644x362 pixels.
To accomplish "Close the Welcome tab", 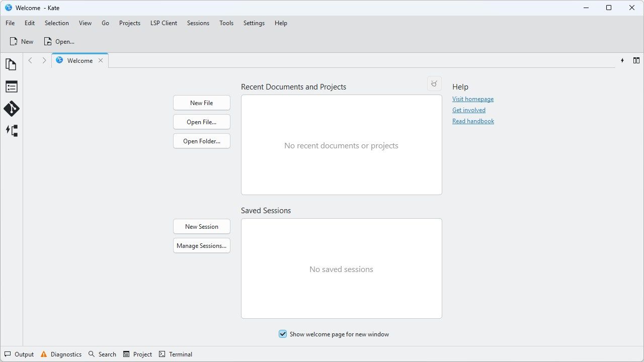I will 101,60.
